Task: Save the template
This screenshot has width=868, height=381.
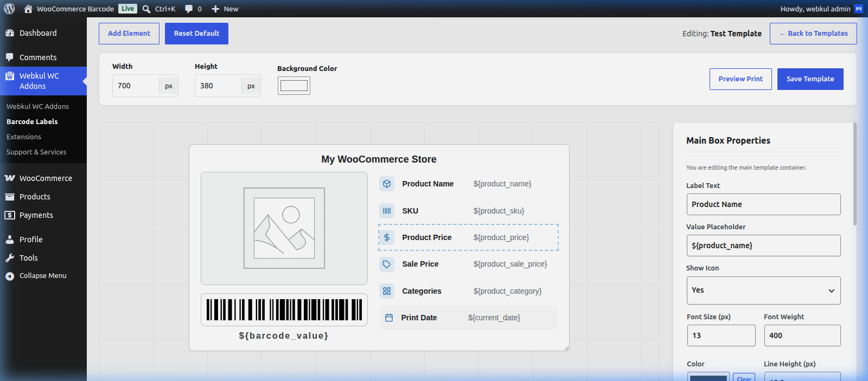Action: 810,79
